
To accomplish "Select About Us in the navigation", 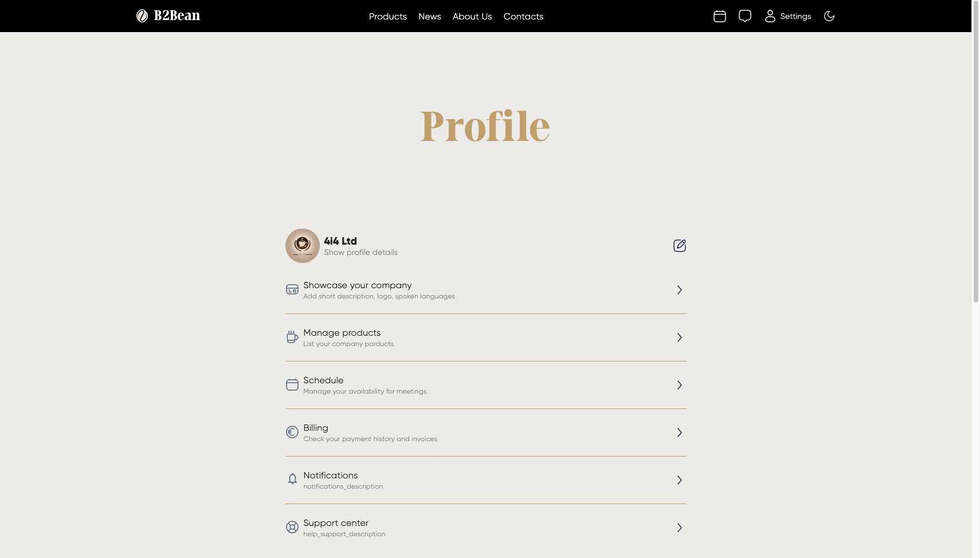I will (x=472, y=16).
